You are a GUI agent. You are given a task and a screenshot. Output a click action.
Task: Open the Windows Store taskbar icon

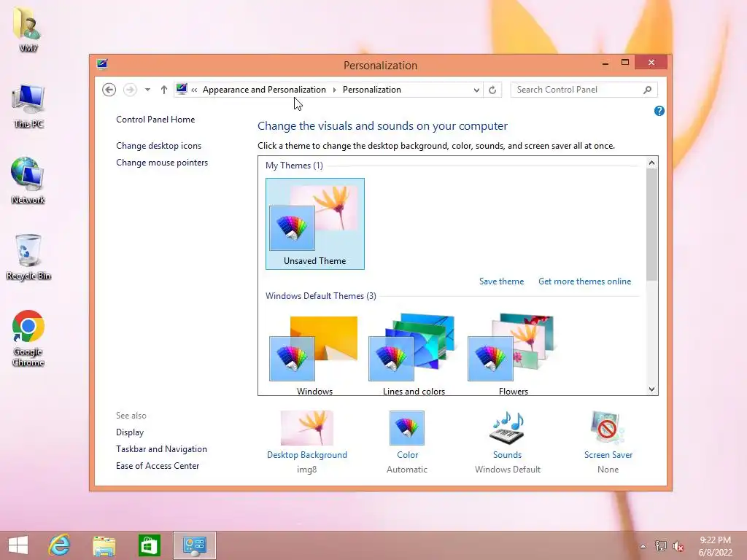pyautogui.click(x=149, y=545)
